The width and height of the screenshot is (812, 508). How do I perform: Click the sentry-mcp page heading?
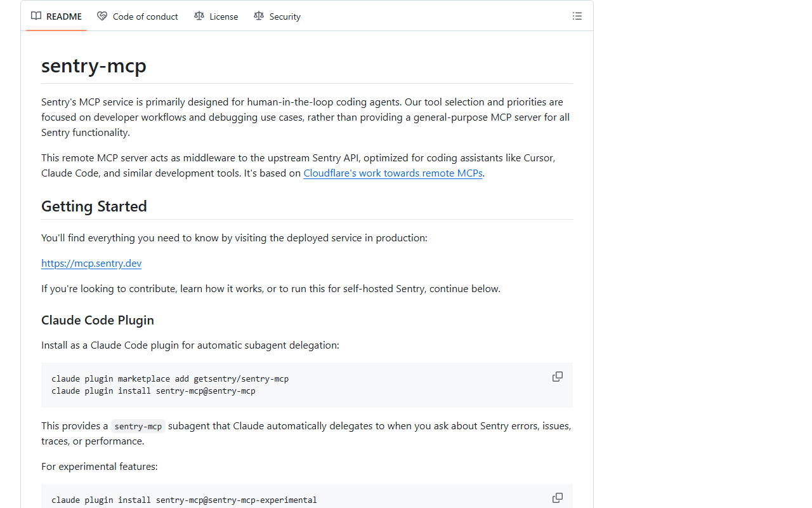click(93, 65)
